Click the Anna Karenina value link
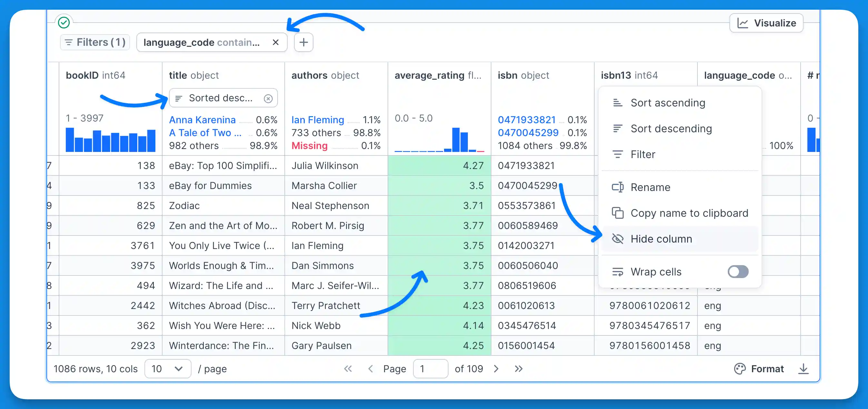The width and height of the screenshot is (868, 409). tap(202, 120)
